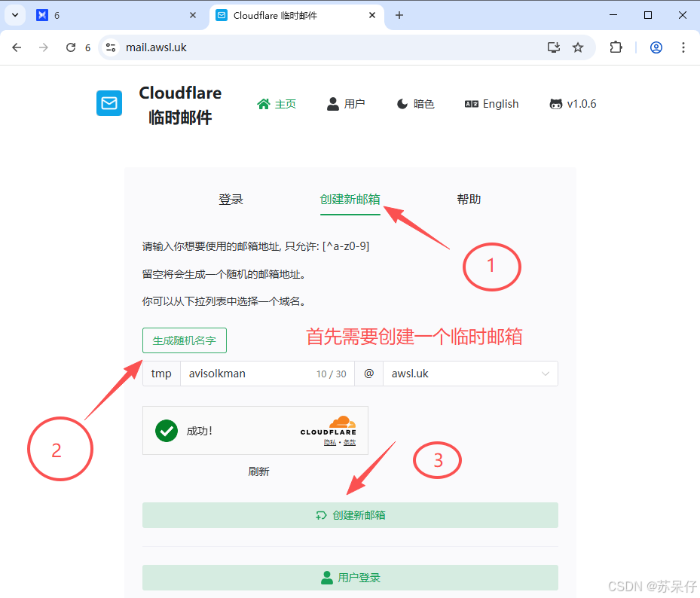
Task: Open the Chrome three-dot menu
Action: [x=683, y=47]
